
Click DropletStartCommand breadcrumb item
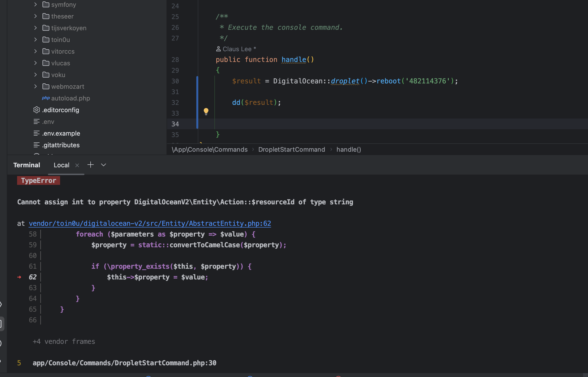click(291, 149)
